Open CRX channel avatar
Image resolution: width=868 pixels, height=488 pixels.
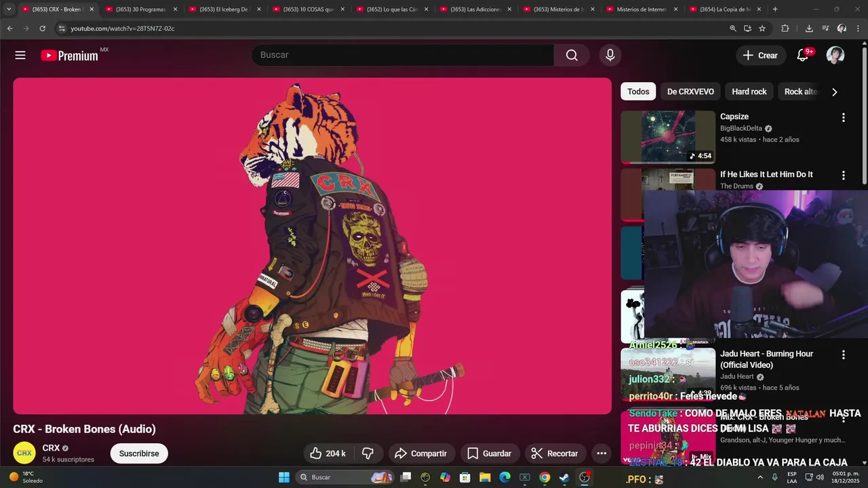click(24, 453)
